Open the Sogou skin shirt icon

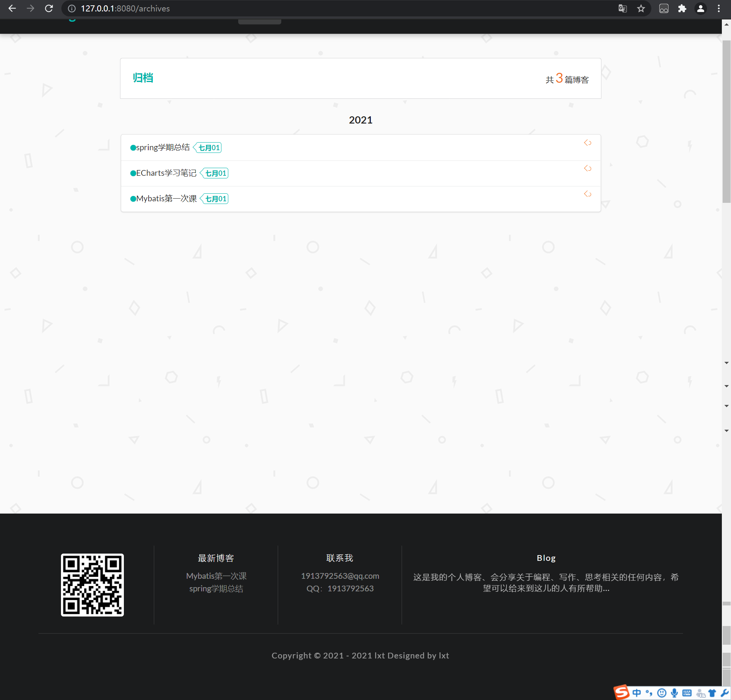pyautogui.click(x=712, y=693)
